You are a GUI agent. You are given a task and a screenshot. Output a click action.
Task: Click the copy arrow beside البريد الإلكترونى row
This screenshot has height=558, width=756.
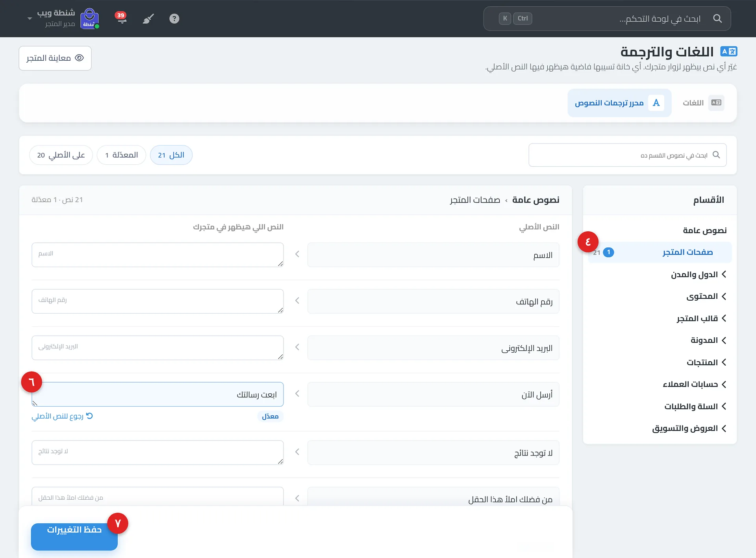[297, 347]
